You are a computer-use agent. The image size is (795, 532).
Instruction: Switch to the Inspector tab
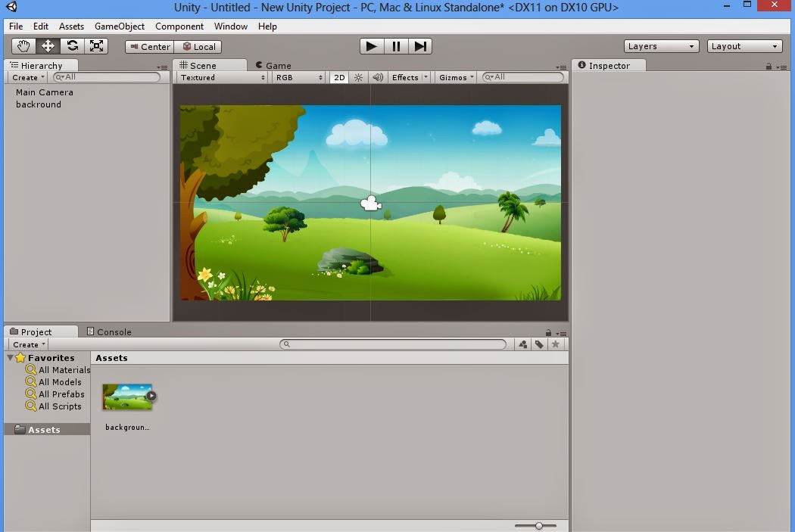(609, 65)
